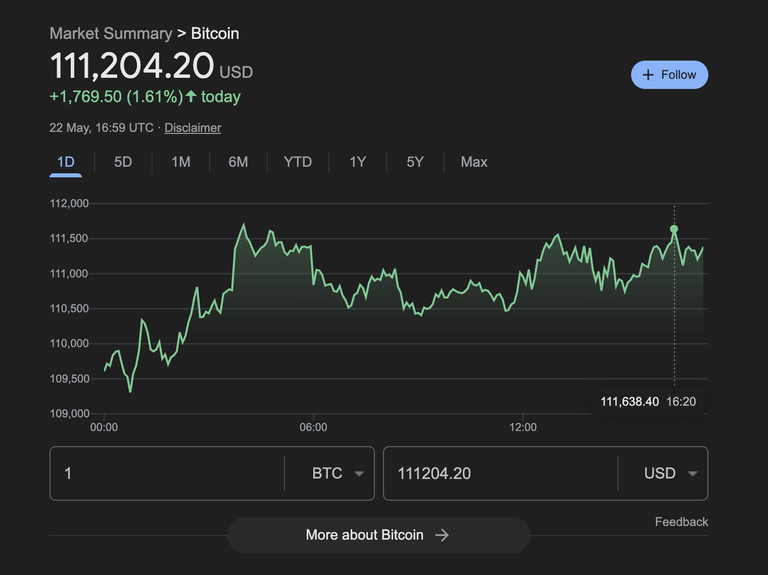Click the arrow icon in More about Bitcoin
Image resolution: width=768 pixels, height=575 pixels.
pyautogui.click(x=442, y=535)
